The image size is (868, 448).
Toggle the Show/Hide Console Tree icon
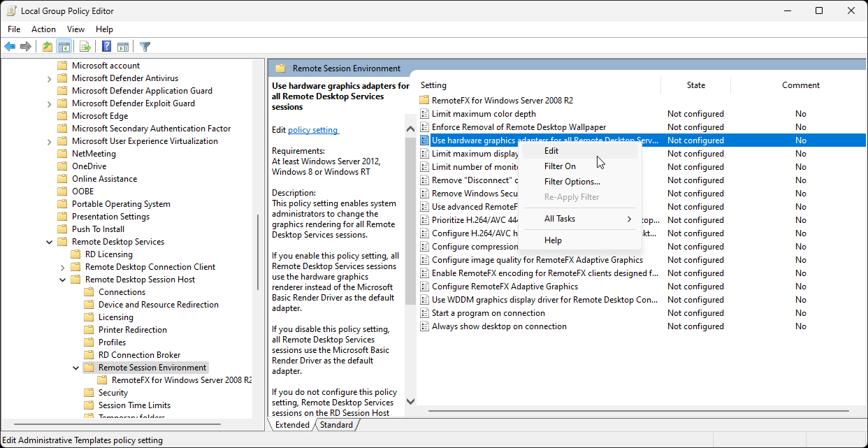pyautogui.click(x=64, y=46)
